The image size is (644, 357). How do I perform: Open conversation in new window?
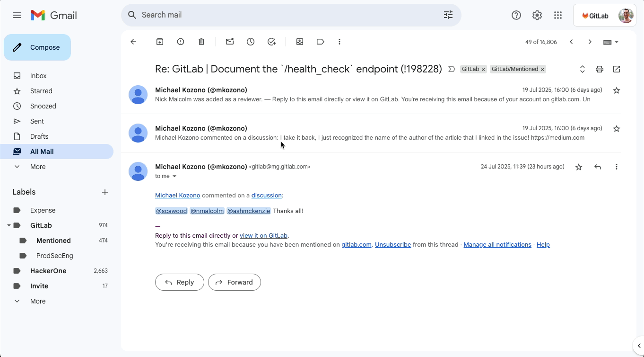pyautogui.click(x=617, y=69)
